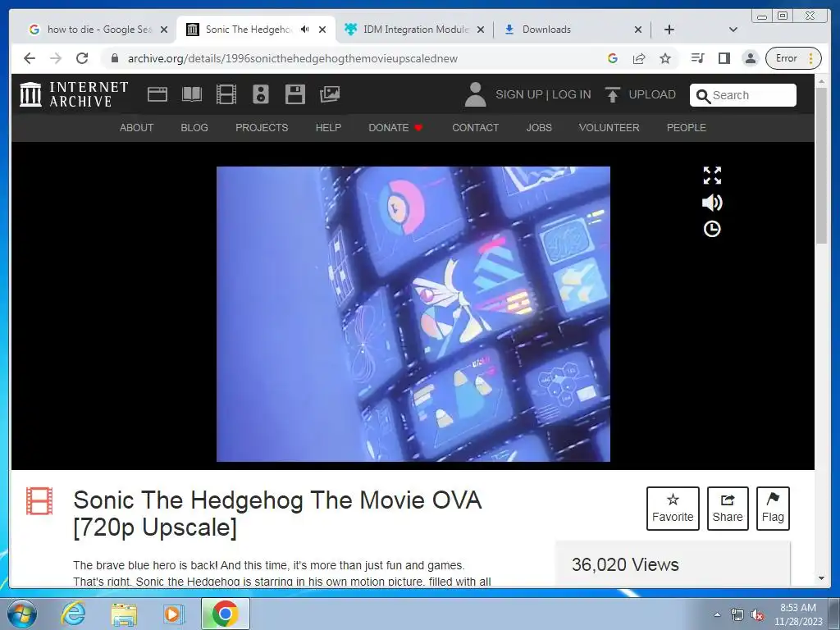Open the Audio speaker icon in the navbar
Viewport: 840px width, 630px height.
pos(261,94)
